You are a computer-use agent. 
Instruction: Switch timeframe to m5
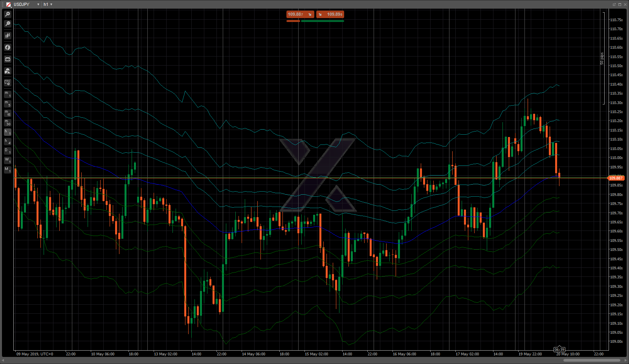click(7, 104)
